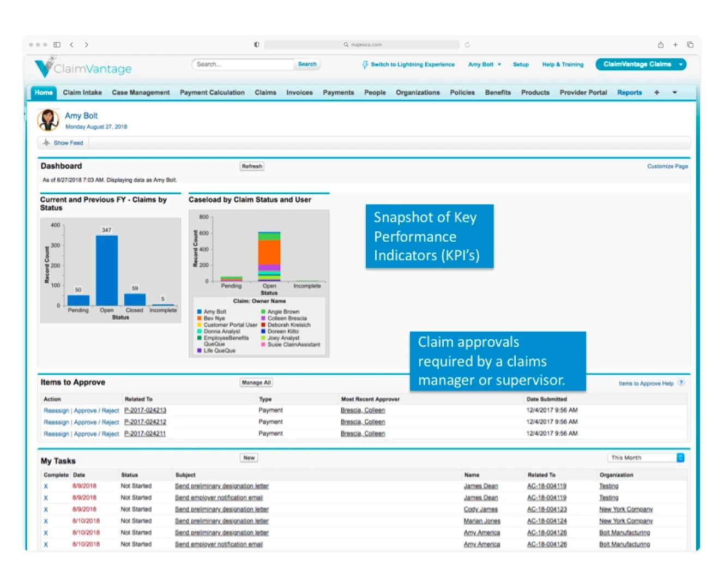Open the Setup link
The image size is (724, 588).
click(521, 64)
